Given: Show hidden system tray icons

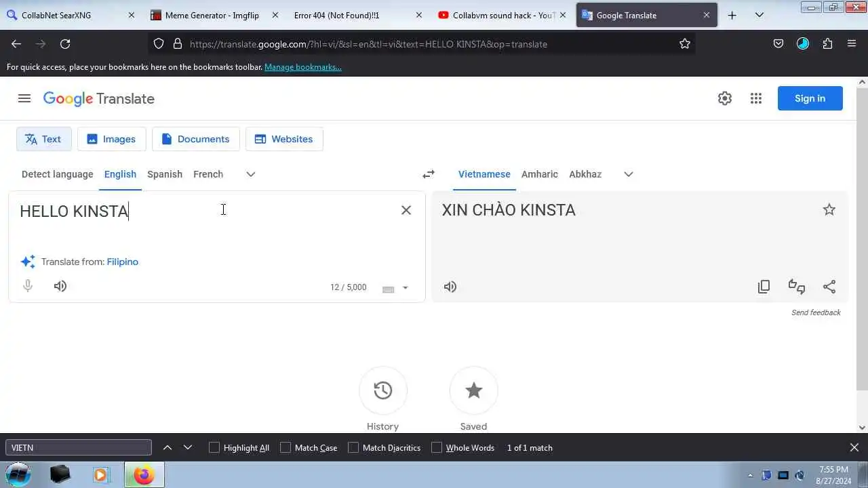Looking at the screenshot, I should [x=750, y=475].
